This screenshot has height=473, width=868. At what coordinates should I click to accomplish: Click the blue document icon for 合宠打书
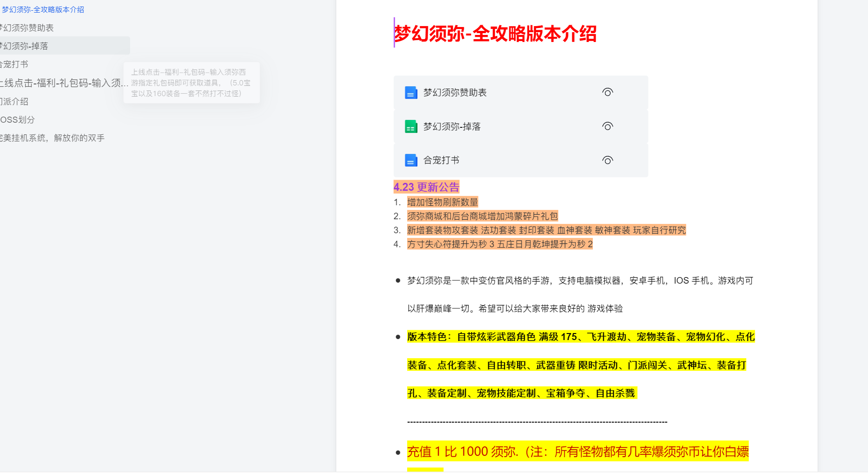pyautogui.click(x=410, y=160)
